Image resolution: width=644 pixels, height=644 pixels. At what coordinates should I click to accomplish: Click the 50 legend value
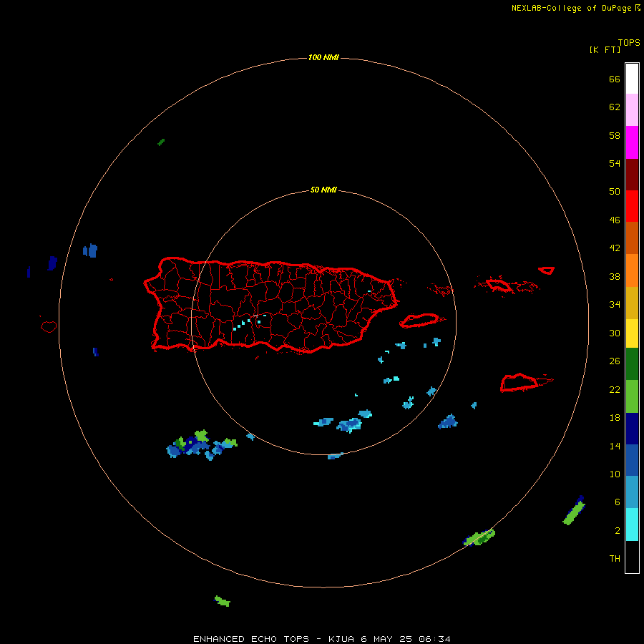pos(615,192)
